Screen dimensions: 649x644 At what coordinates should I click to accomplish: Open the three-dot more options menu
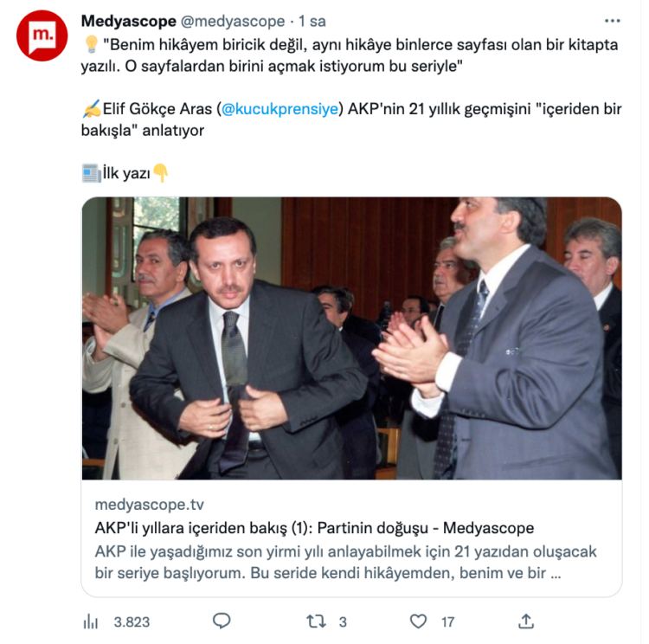click(x=612, y=21)
